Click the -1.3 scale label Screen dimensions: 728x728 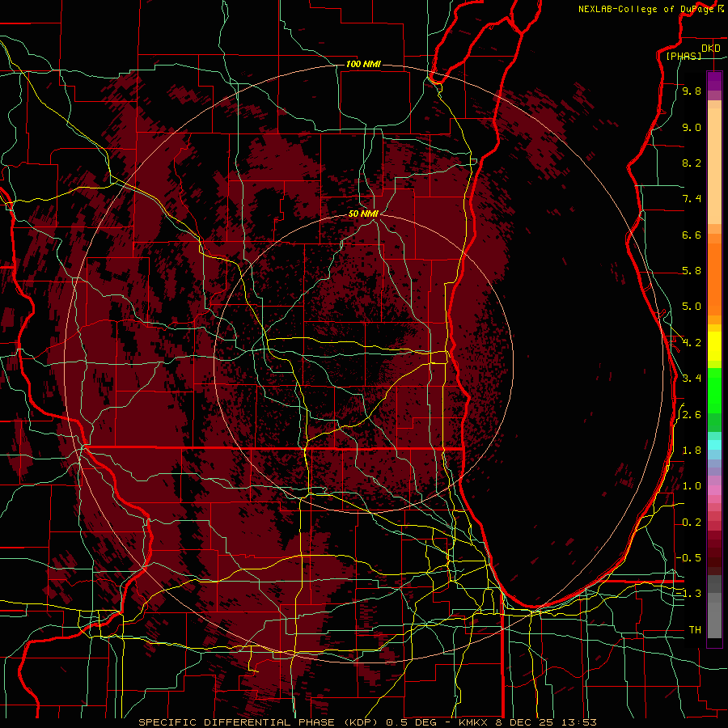689,594
